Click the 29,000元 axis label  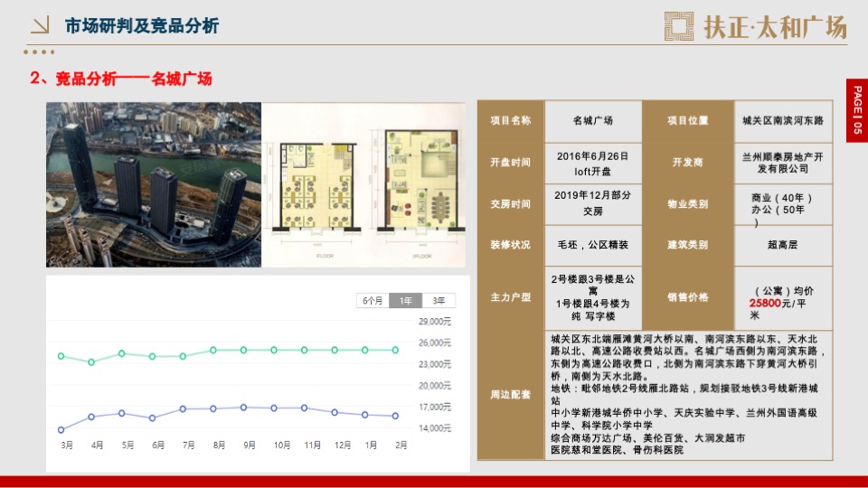coord(435,322)
